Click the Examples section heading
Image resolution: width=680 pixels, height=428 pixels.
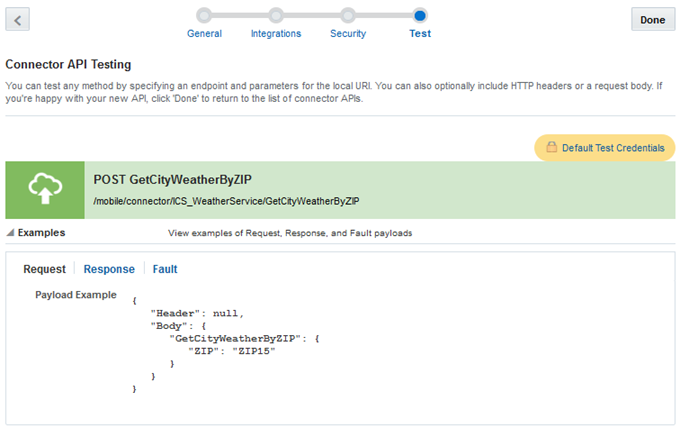click(41, 232)
